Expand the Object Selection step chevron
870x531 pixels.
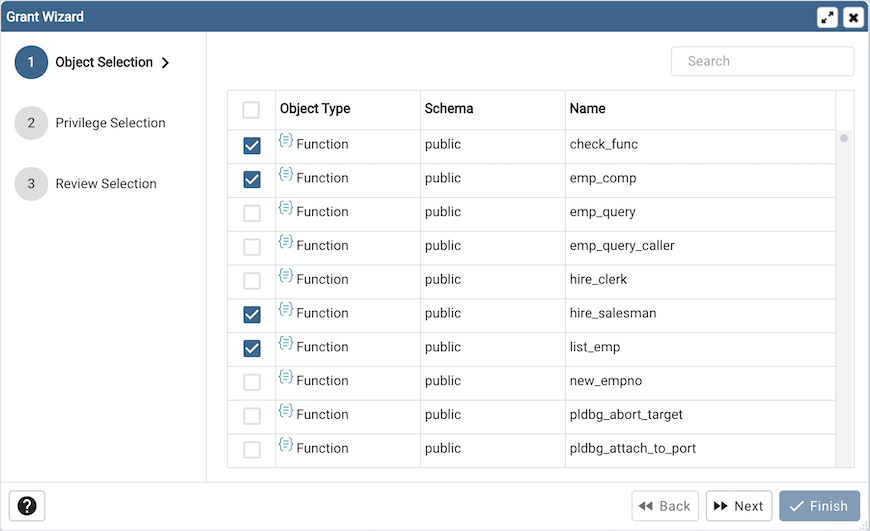click(x=166, y=63)
